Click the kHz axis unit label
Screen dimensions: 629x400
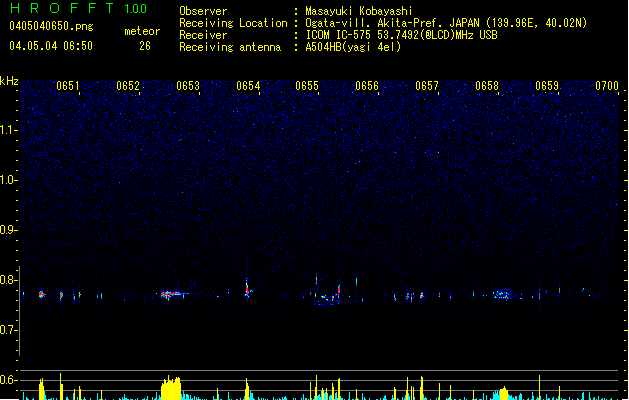[x=9, y=81]
